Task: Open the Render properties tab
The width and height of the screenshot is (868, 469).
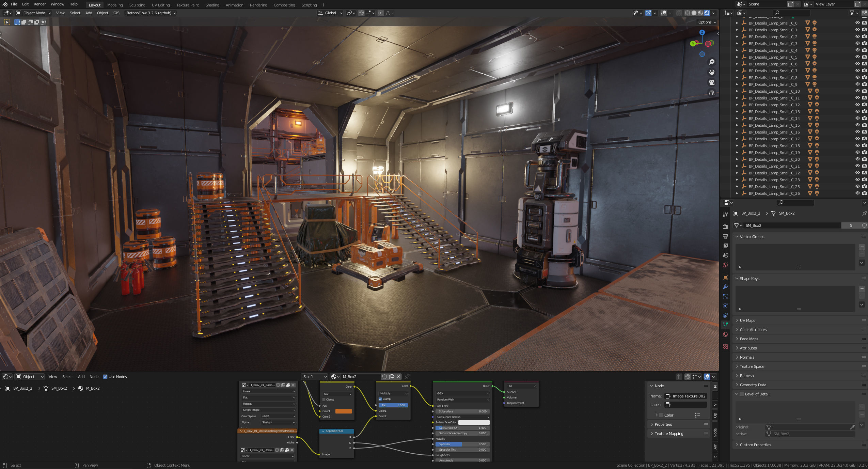Action: click(x=725, y=226)
